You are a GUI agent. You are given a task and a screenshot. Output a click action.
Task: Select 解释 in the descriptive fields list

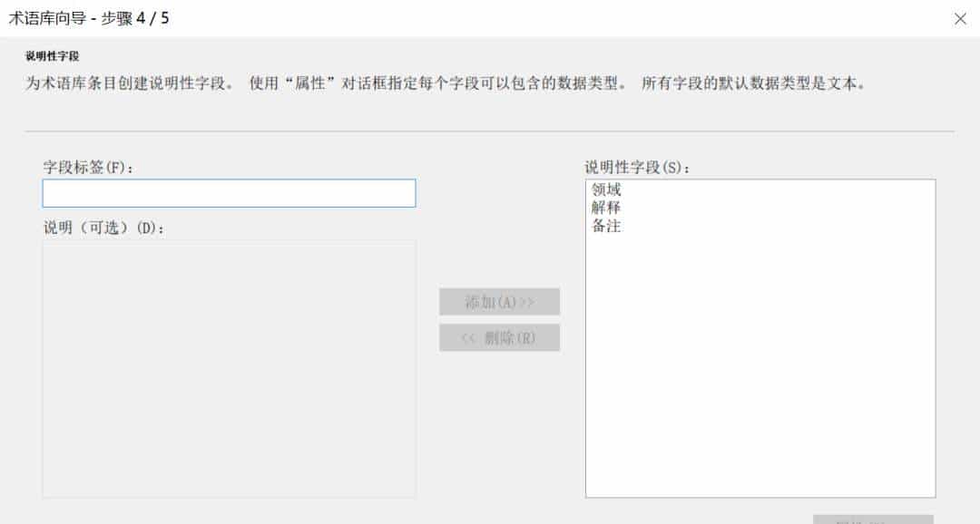pyautogui.click(x=606, y=208)
